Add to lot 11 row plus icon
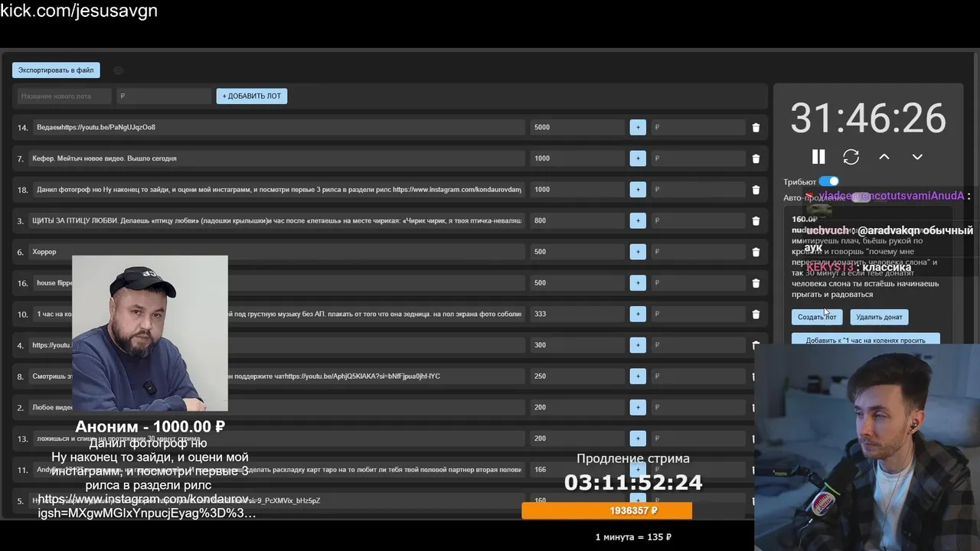This screenshot has height=551, width=980. pos(638,470)
